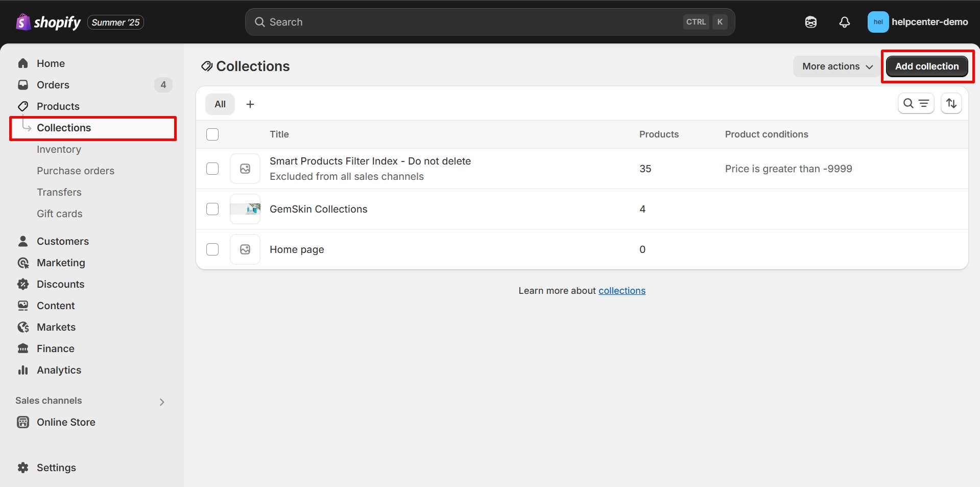
Task: Click the Add collection button
Action: coord(926,66)
